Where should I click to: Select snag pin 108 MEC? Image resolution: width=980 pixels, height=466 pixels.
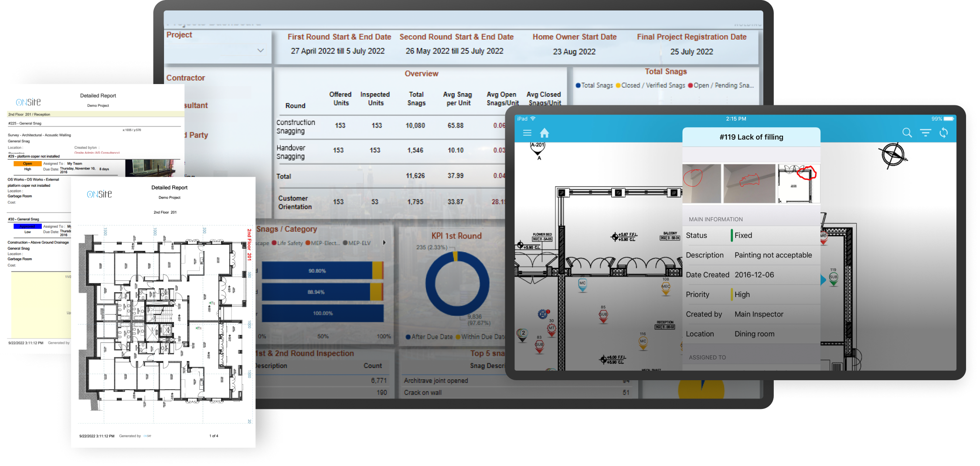[x=666, y=287]
